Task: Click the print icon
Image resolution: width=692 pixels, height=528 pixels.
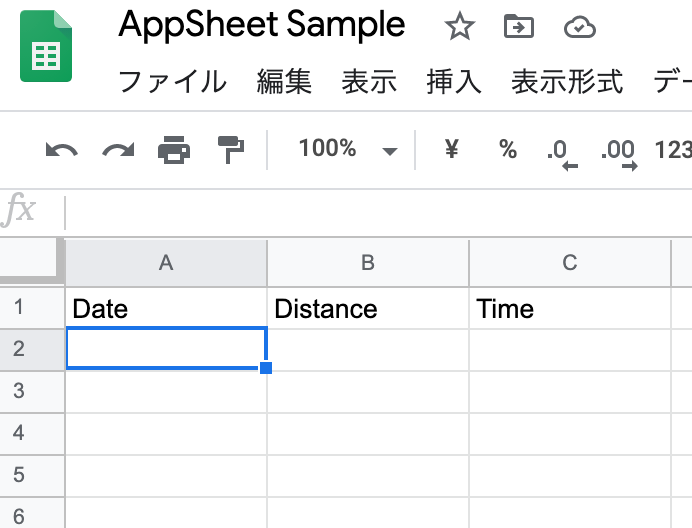Action: coord(174,150)
